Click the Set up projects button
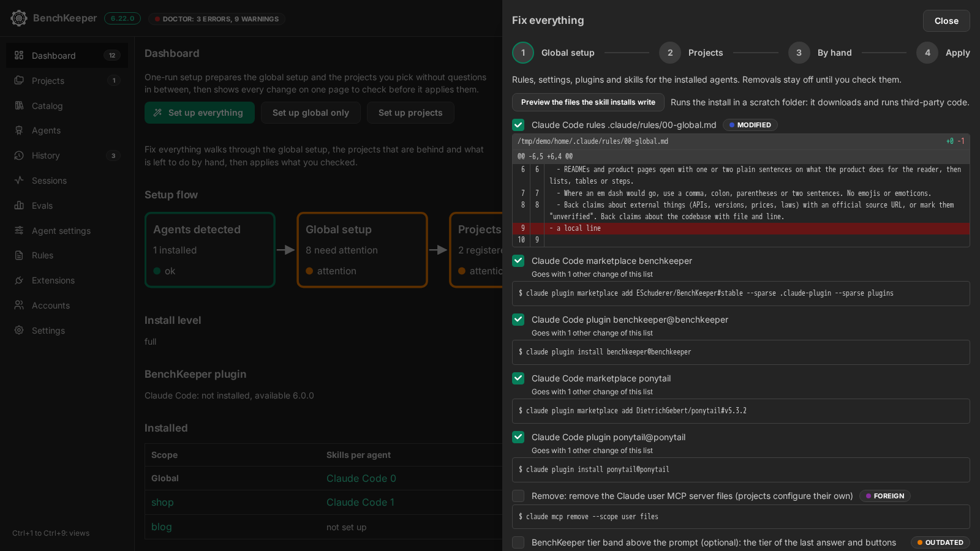The width and height of the screenshot is (980, 551). coord(410,113)
